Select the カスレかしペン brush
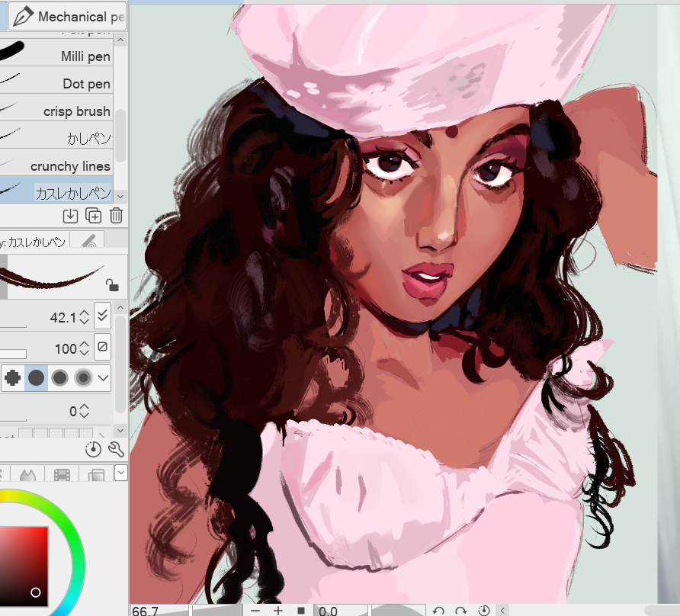The height and width of the screenshot is (616, 680). coord(56,190)
